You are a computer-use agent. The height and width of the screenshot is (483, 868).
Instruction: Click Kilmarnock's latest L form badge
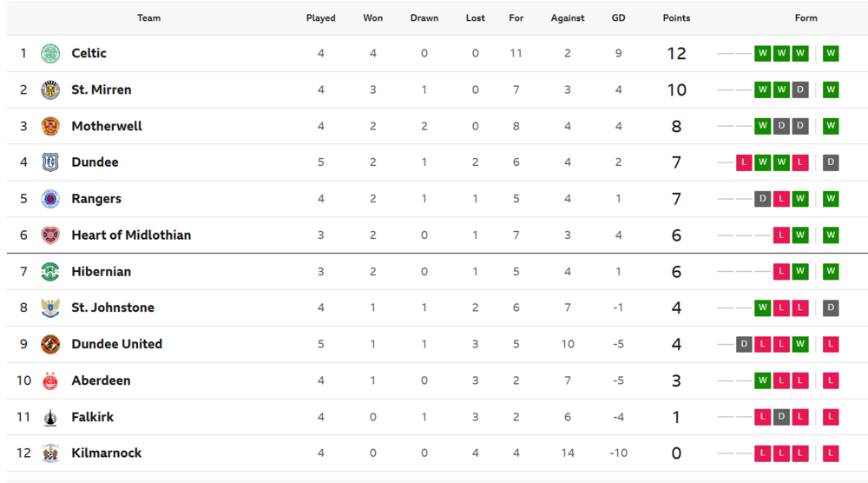coord(831,453)
